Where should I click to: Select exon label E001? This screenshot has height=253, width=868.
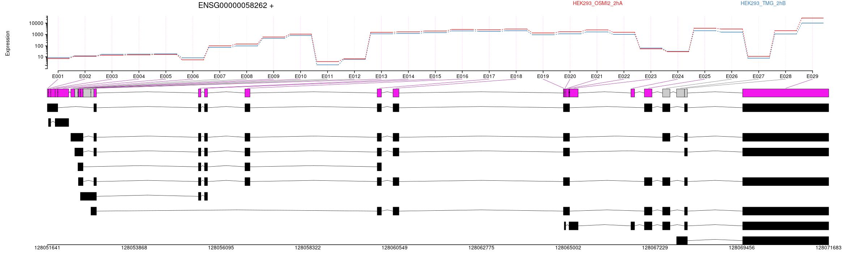(x=58, y=76)
